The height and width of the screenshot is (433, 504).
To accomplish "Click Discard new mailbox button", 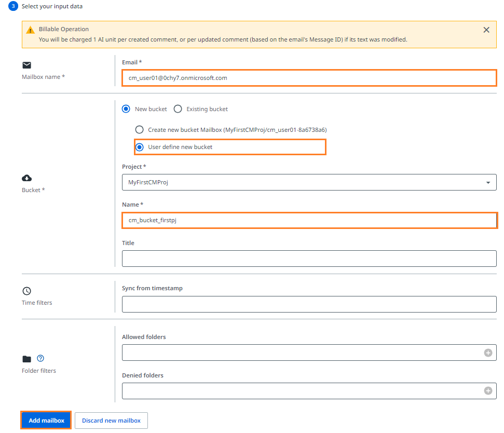I will pyautogui.click(x=111, y=421).
